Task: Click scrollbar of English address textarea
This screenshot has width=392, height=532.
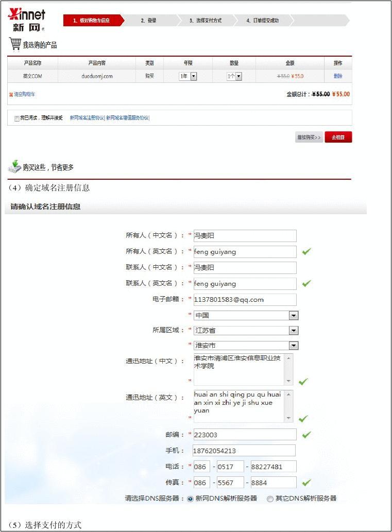Action: [x=288, y=406]
